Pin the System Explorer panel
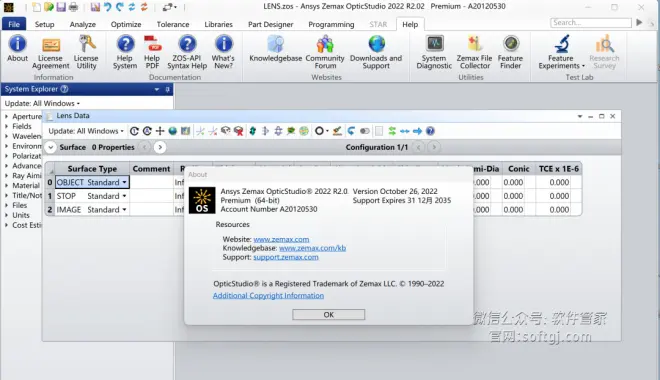The width and height of the screenshot is (660, 380). (168, 89)
